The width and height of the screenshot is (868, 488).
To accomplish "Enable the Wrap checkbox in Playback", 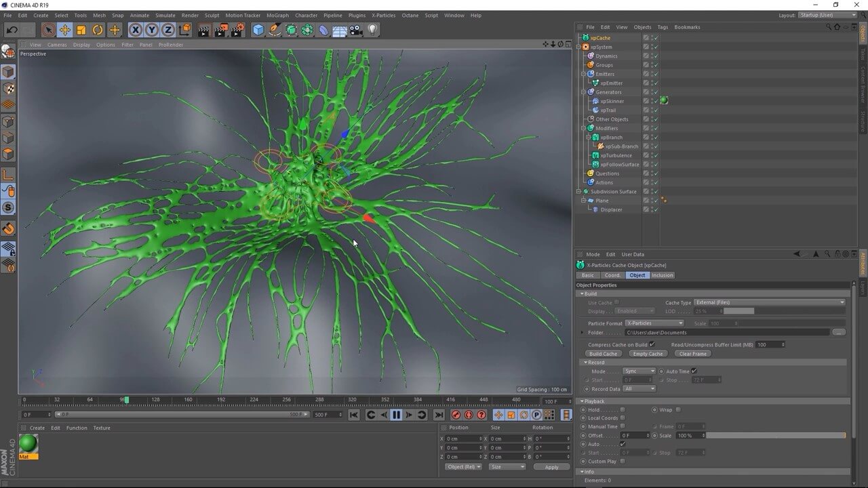I will 678,409.
